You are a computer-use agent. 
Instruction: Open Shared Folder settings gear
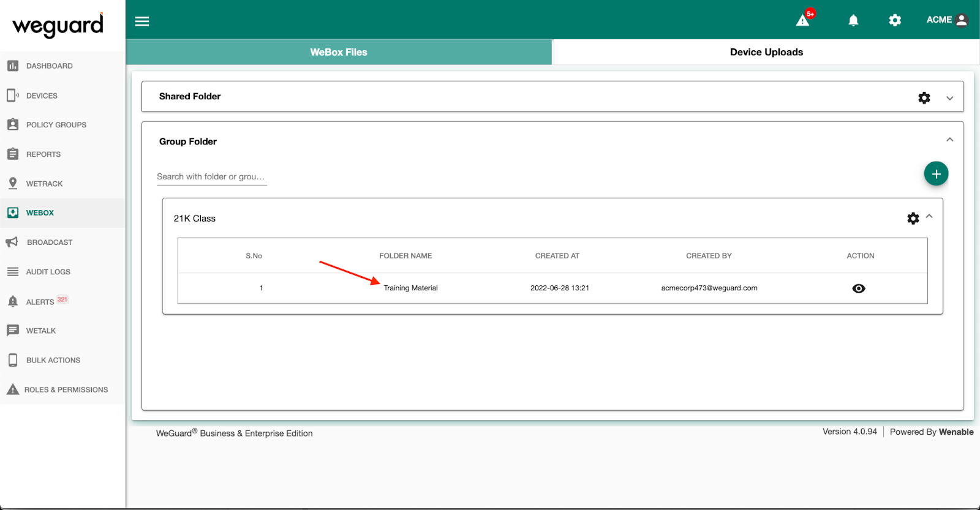click(924, 98)
